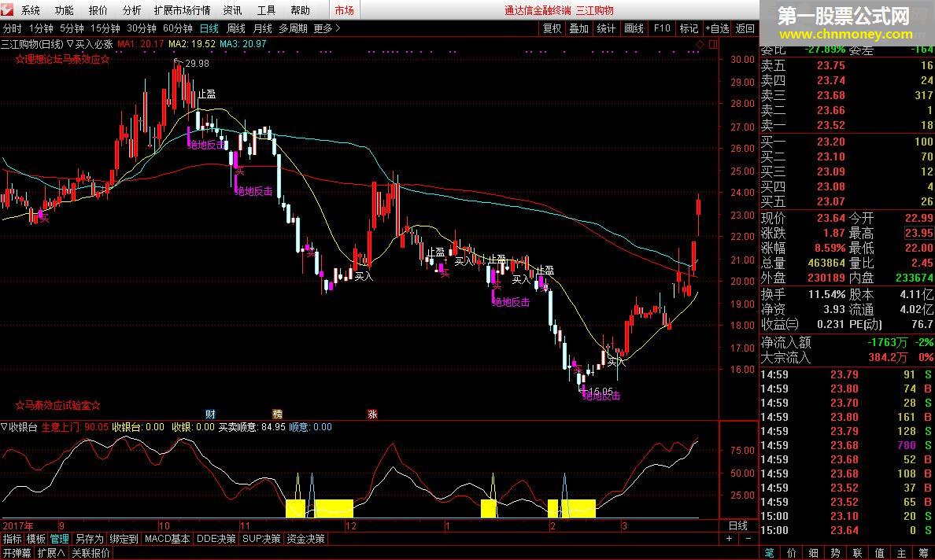Click the 指标 tab at bottom
The width and height of the screenshot is (935, 560).
coord(12,539)
